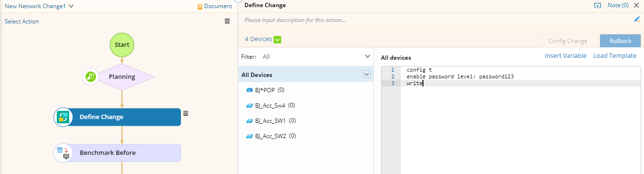Switch to the Rollback tab
This screenshot has width=644, height=174.
tap(620, 41)
